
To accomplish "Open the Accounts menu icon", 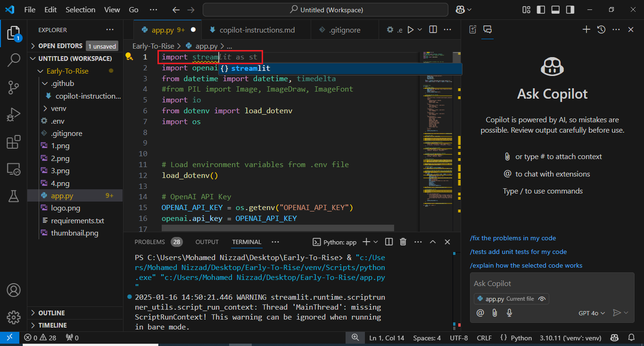I will pyautogui.click(x=14, y=289).
